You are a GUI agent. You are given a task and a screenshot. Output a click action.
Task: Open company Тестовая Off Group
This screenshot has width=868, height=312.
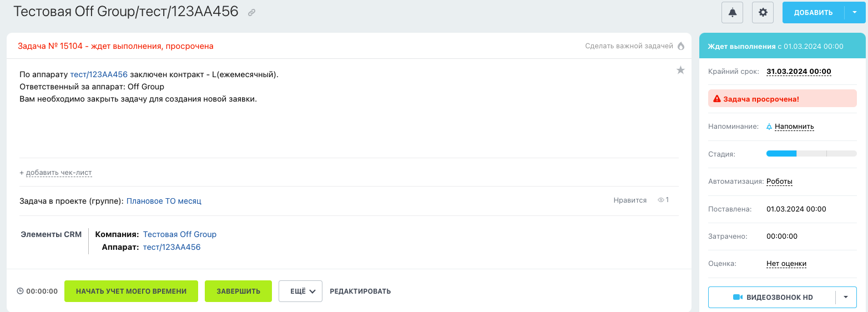coord(180,234)
